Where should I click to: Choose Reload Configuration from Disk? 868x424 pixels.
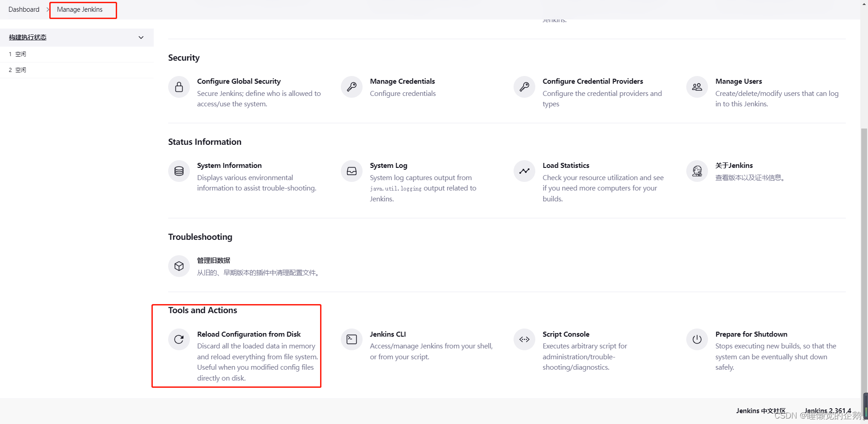click(x=249, y=334)
